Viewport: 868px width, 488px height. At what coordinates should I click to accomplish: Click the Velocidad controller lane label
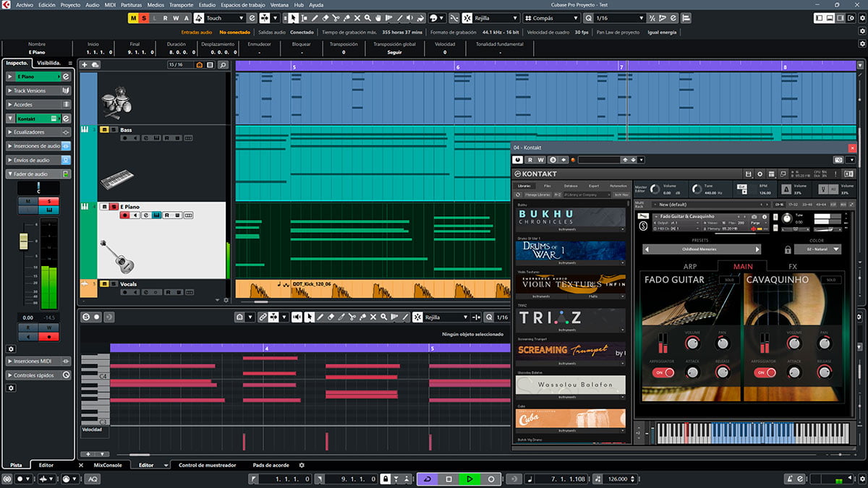[93, 429]
